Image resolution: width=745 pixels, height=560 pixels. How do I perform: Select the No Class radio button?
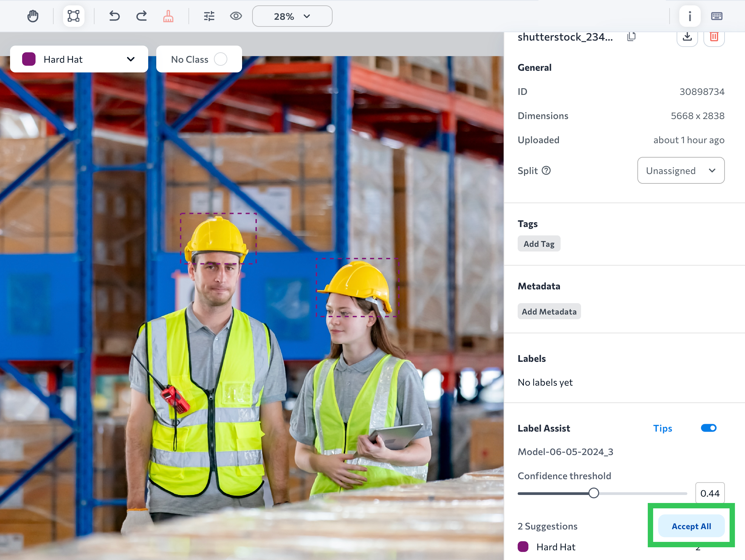click(x=221, y=59)
